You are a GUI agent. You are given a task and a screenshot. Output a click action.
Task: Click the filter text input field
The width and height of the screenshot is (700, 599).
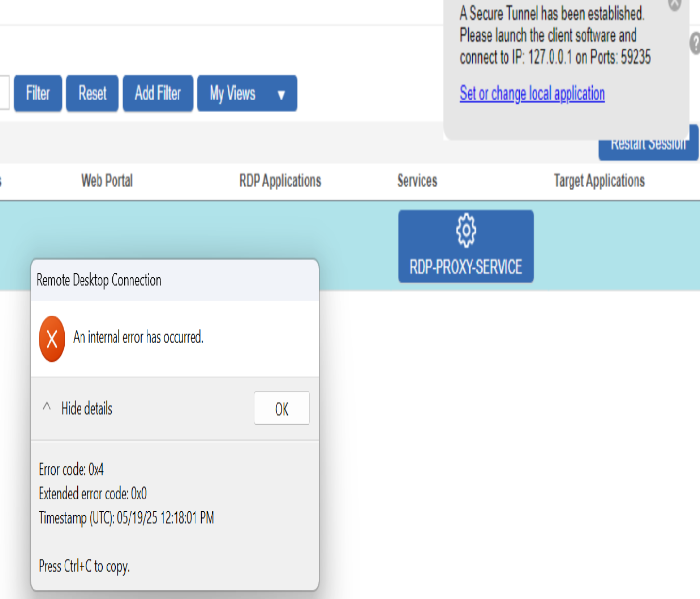click(4, 92)
